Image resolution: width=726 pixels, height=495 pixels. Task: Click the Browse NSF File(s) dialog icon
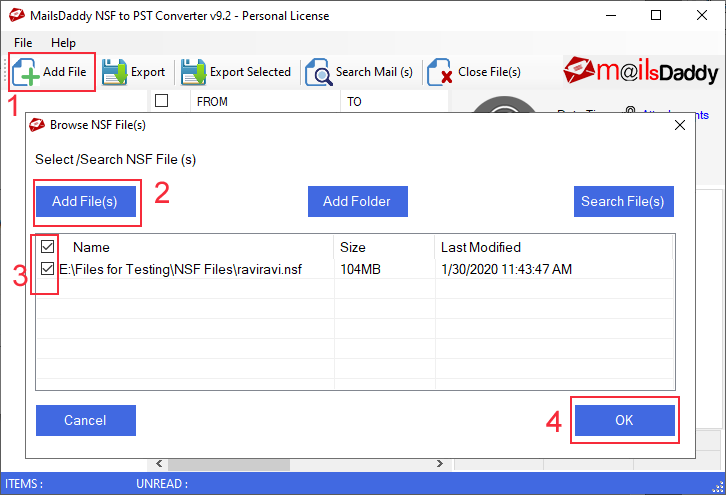pyautogui.click(x=37, y=125)
